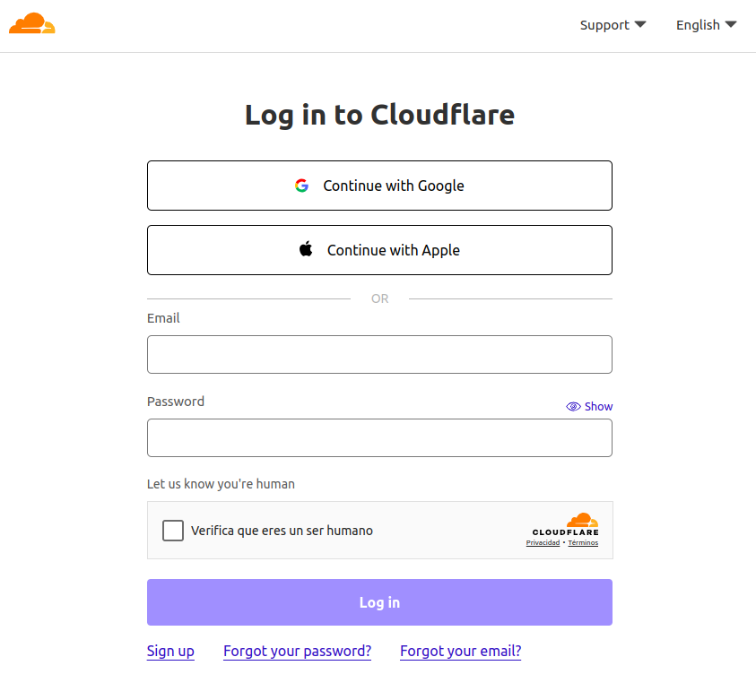The image size is (756, 700).
Task: Focus the Password input field
Action: [x=379, y=438]
